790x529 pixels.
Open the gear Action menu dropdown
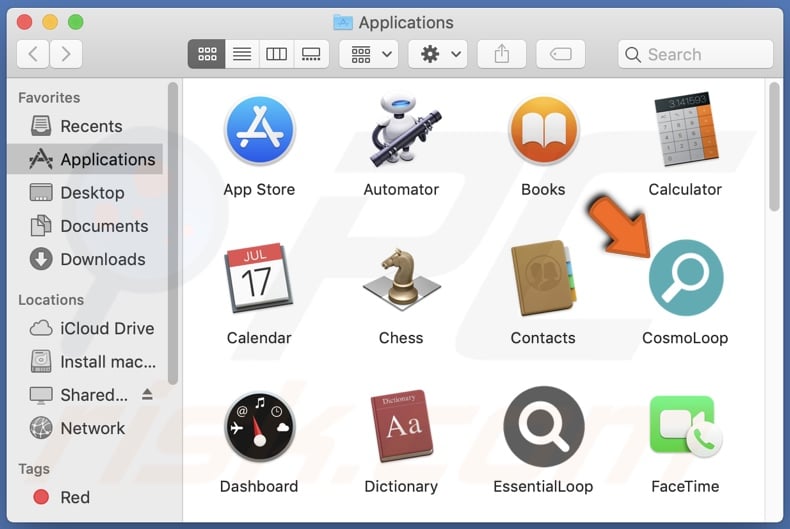[437, 54]
